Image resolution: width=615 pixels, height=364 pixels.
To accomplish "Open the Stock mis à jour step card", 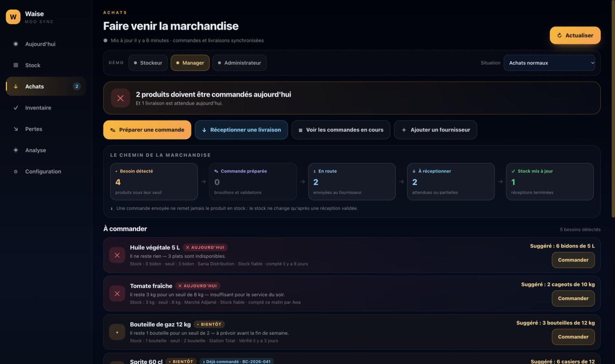I will (x=550, y=181).
